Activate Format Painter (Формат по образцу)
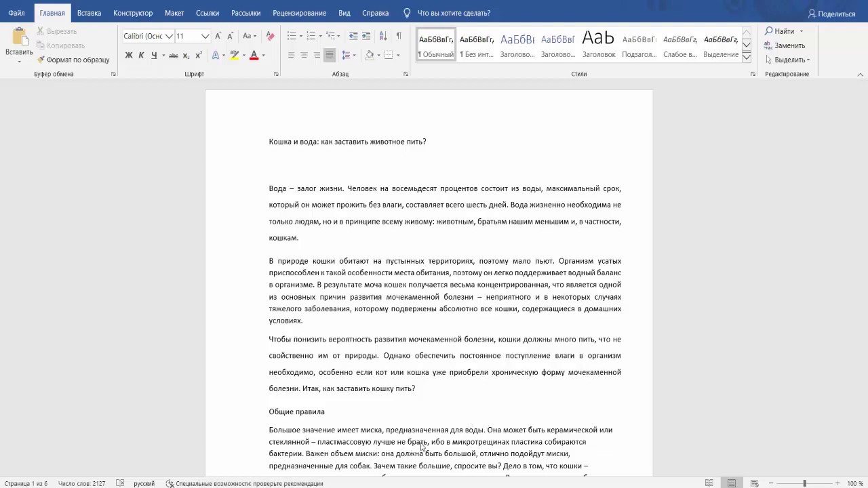Screen dimensions: 868x488 (73, 60)
